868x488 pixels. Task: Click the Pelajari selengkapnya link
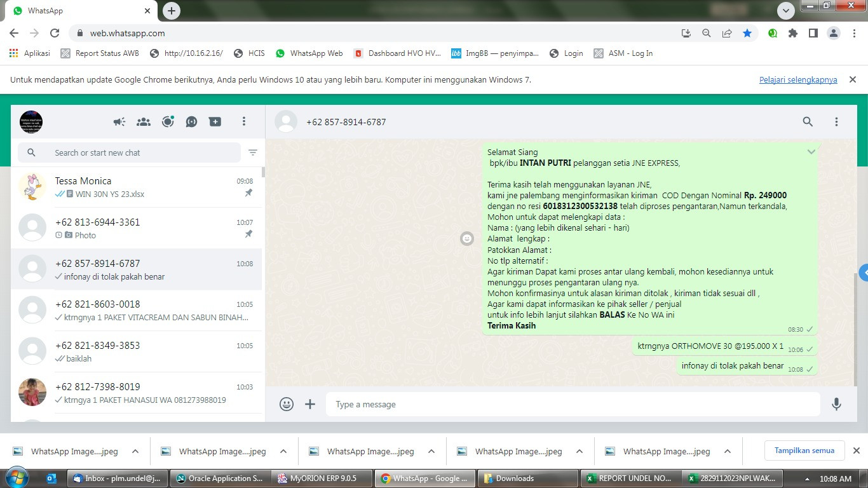click(x=798, y=79)
